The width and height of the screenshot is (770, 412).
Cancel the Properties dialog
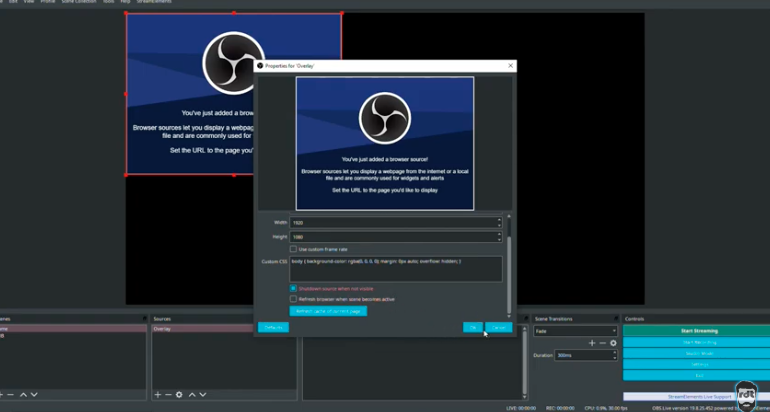pyautogui.click(x=498, y=328)
